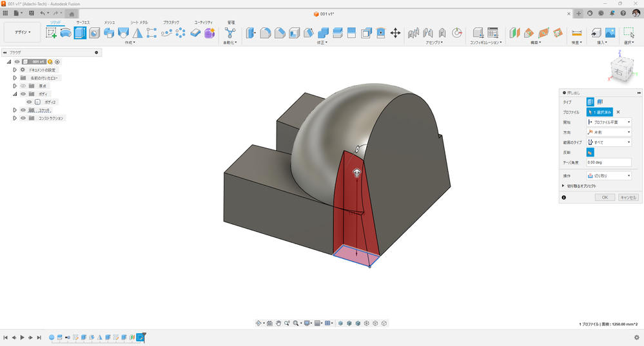
Task: Open the Automated Modeling branch icon
Action: click(230, 33)
